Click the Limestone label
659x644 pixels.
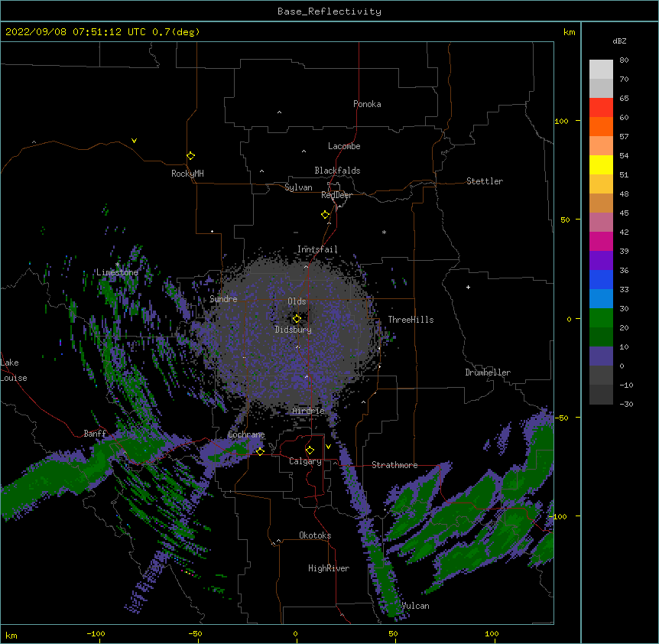point(117,272)
